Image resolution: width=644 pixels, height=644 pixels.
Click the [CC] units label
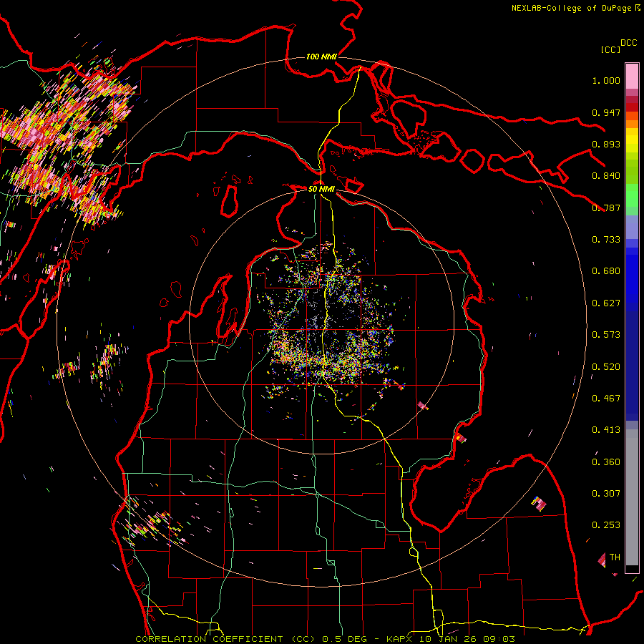pos(610,49)
